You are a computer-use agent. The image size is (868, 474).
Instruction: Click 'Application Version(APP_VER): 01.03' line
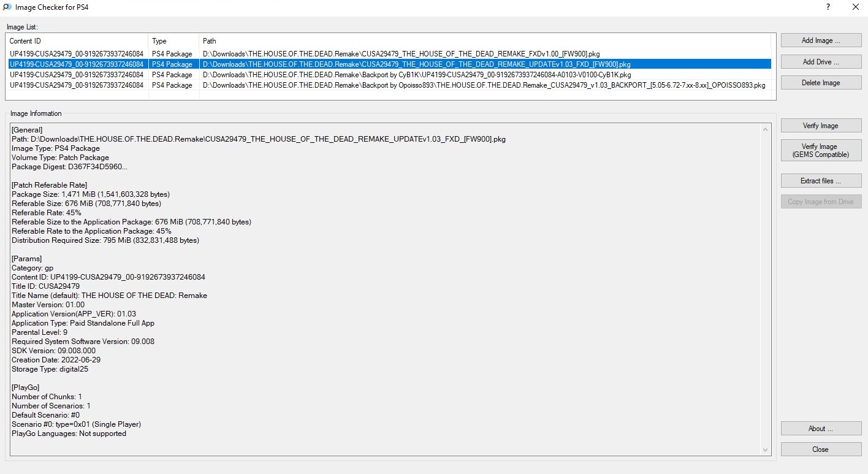pos(74,314)
